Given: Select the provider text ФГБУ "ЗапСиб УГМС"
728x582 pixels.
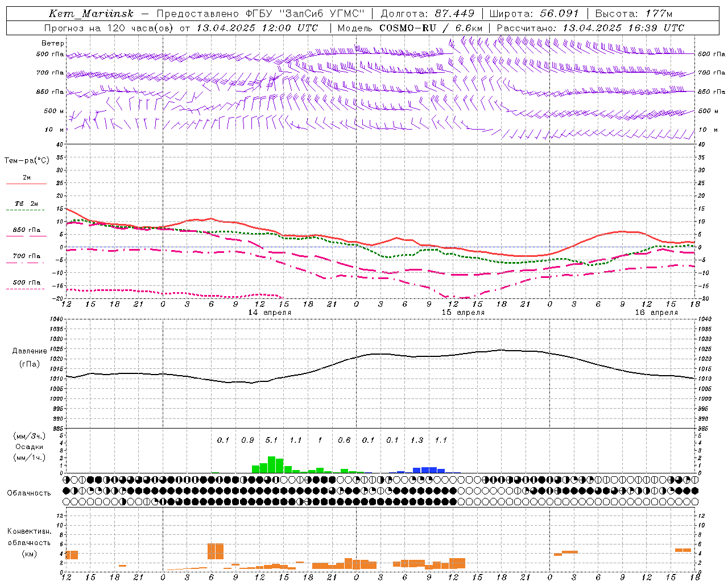Looking at the screenshot, I should (305, 14).
